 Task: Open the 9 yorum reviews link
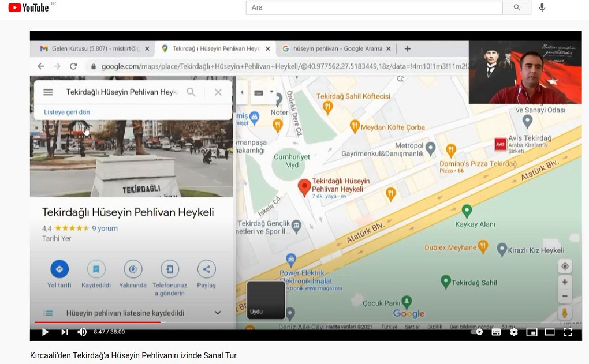[x=105, y=228]
